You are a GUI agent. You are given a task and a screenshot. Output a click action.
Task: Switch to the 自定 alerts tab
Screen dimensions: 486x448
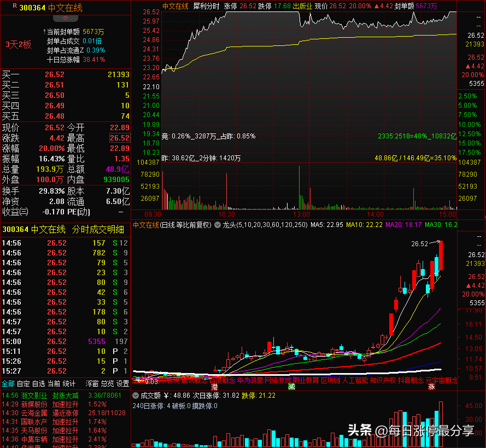(x=24, y=384)
